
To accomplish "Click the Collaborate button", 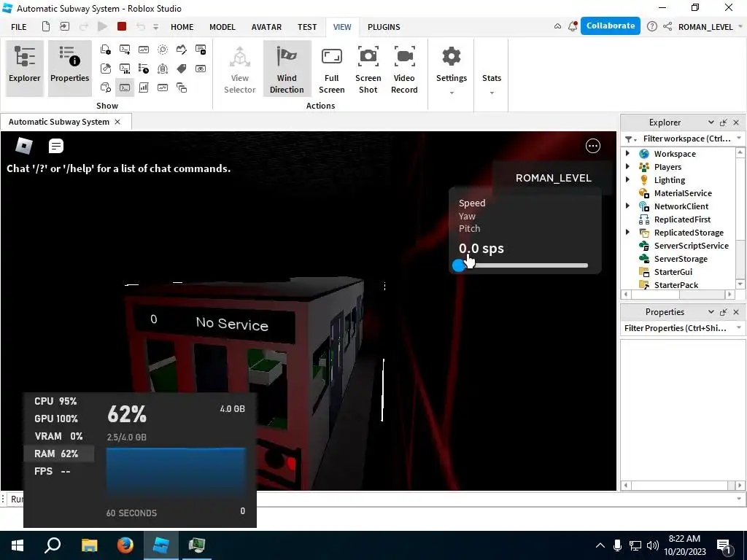I will tap(611, 26).
